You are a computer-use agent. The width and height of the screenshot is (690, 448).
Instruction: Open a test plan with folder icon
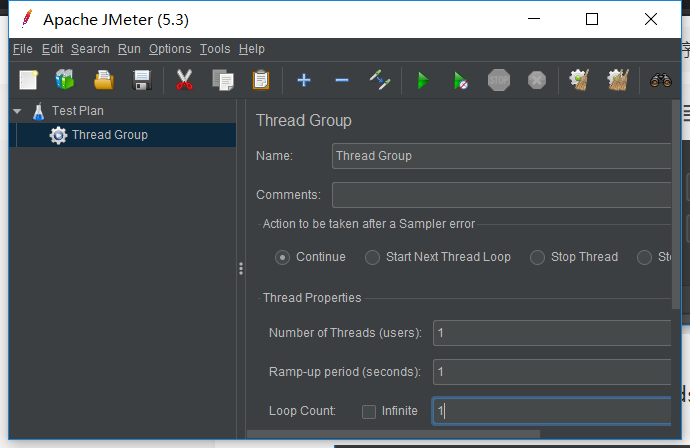point(104,81)
